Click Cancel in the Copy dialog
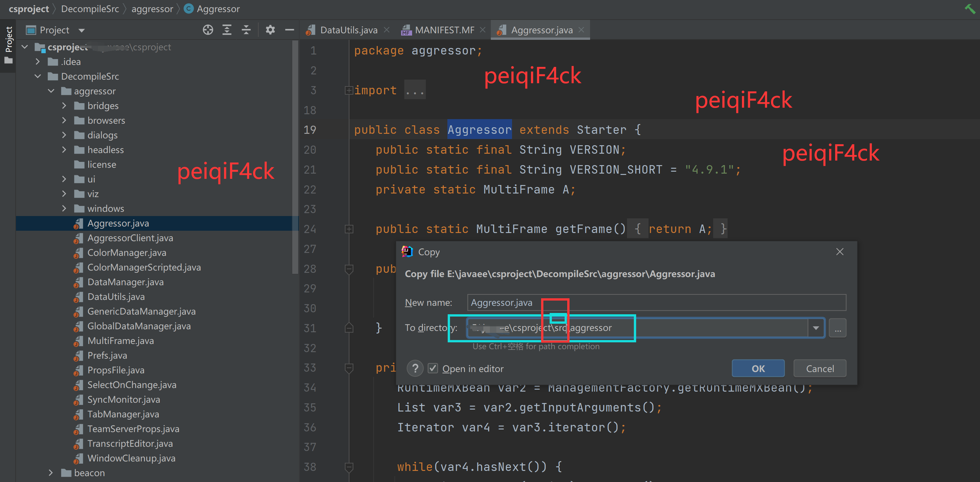Image resolution: width=980 pixels, height=482 pixels. pos(820,368)
